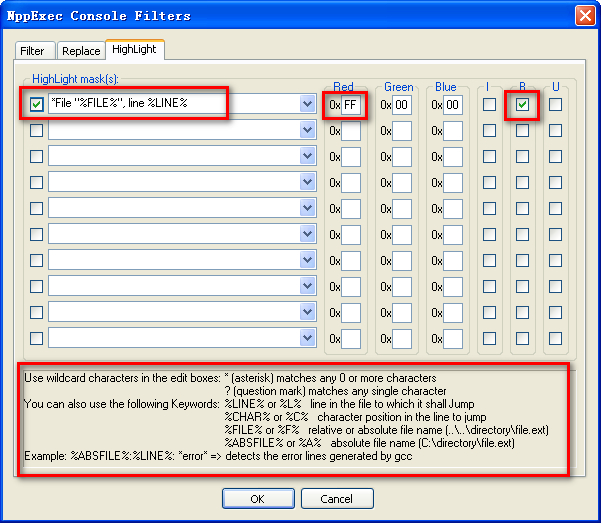Click the "%ABSFILE% or %A%" keyword text

[x=273, y=443]
